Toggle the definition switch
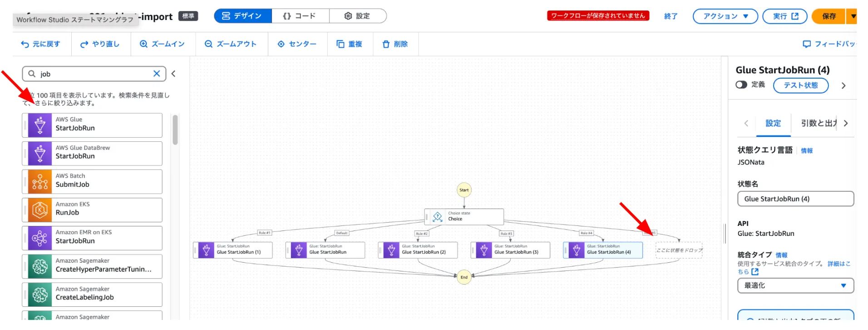Screen dimensions: 868x330 pos(741,85)
